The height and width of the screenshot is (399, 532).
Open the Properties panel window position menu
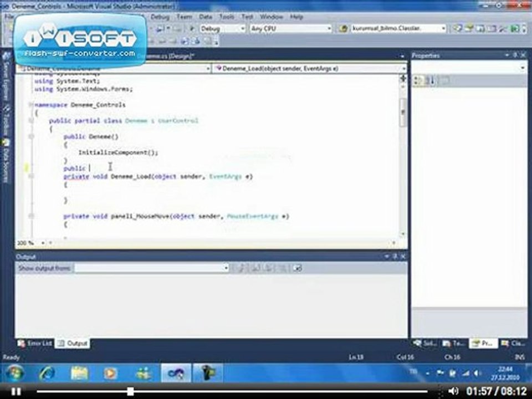pyautogui.click(x=507, y=55)
